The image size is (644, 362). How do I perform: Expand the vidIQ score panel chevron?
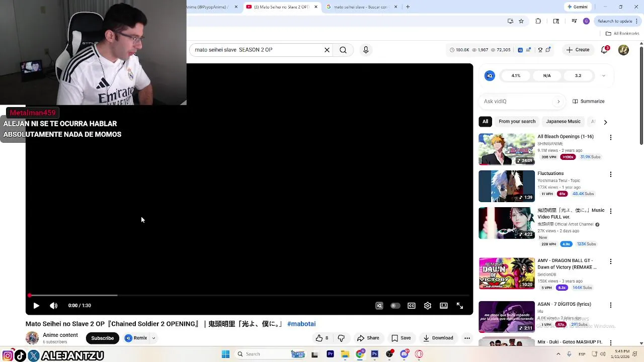pos(603,75)
